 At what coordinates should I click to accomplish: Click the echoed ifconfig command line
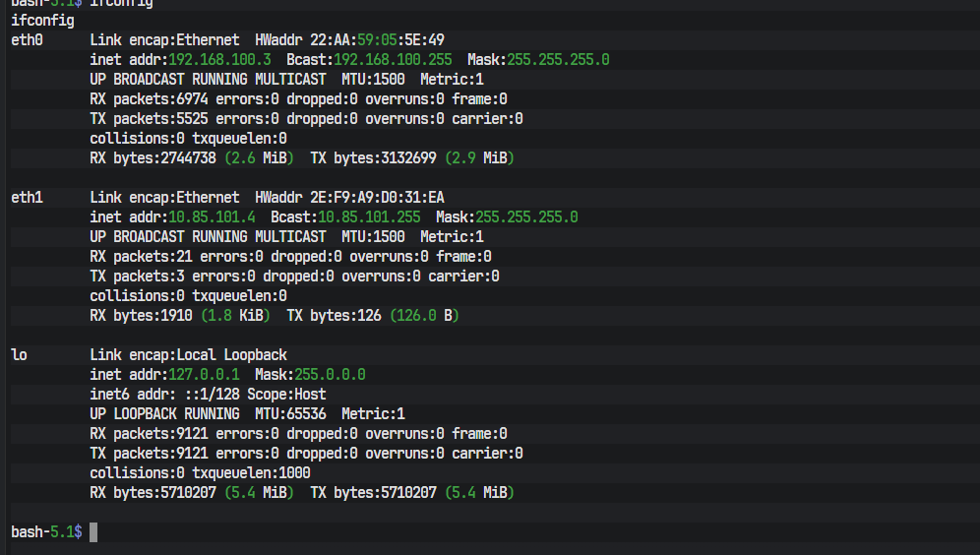pos(42,21)
